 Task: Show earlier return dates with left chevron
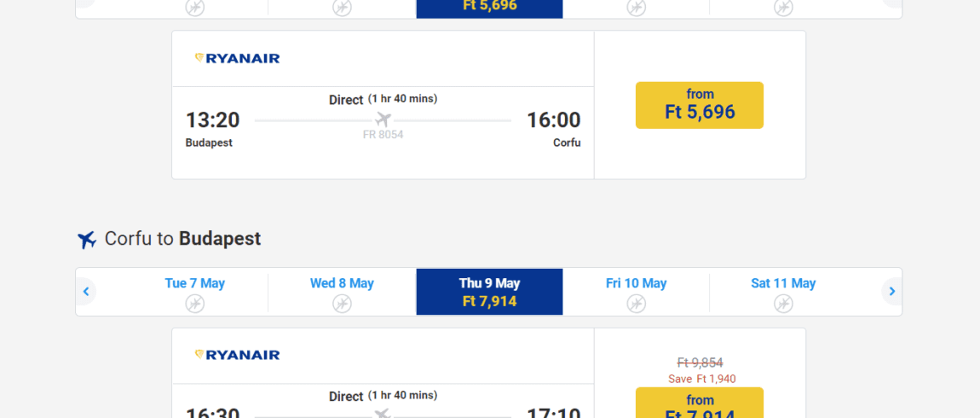86,292
